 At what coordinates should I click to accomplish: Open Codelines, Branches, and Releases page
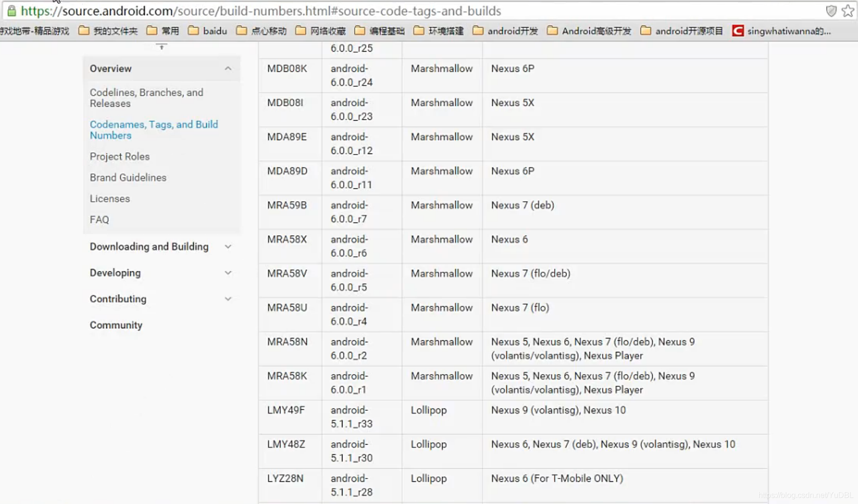(x=146, y=98)
